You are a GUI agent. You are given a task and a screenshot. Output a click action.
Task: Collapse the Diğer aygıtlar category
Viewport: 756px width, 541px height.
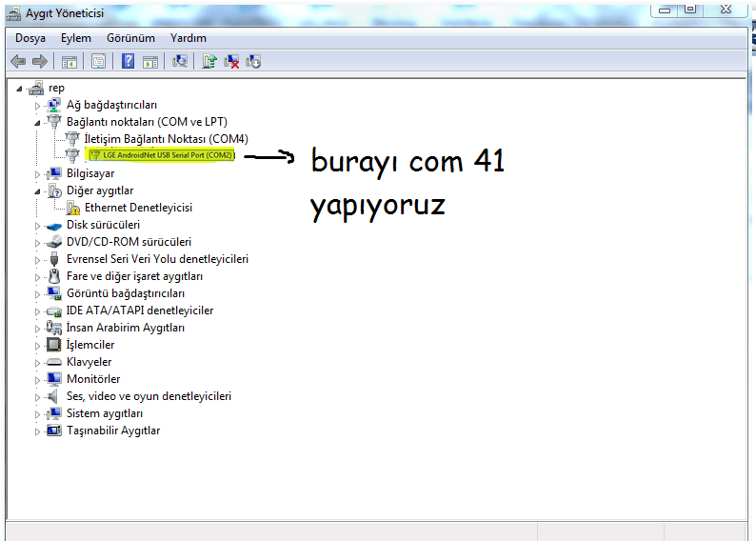(x=38, y=190)
